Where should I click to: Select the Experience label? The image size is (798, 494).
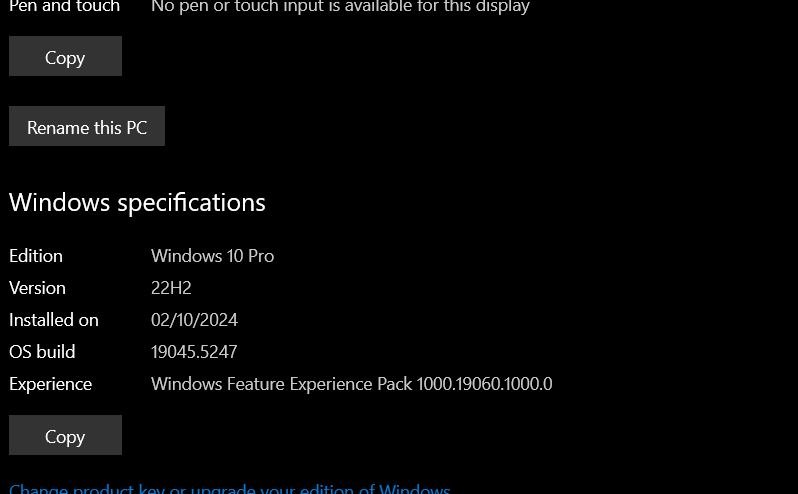pos(50,384)
